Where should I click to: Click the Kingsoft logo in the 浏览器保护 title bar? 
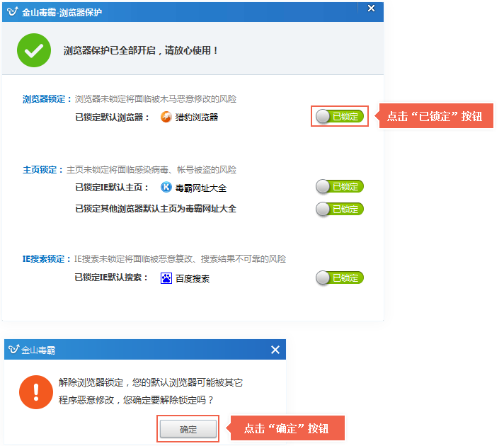coord(11,11)
